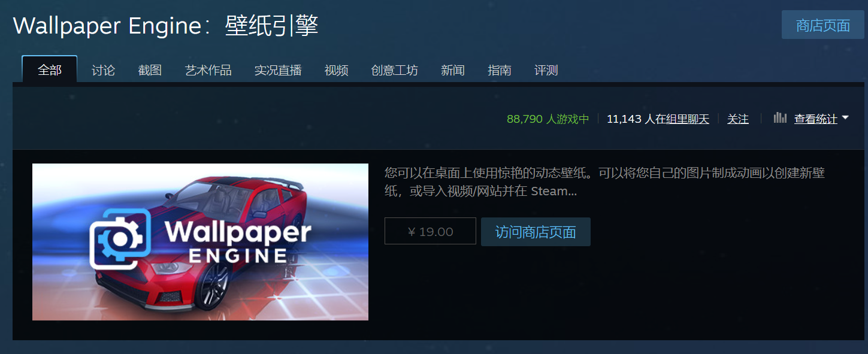Select the 新闻 tab
The width and height of the screenshot is (868, 354).
pyautogui.click(x=453, y=70)
